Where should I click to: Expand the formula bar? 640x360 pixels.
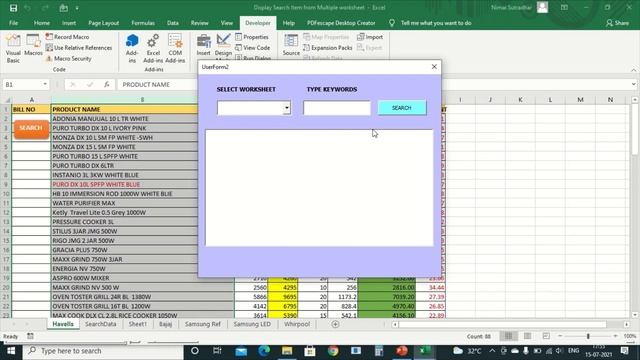[x=633, y=84]
